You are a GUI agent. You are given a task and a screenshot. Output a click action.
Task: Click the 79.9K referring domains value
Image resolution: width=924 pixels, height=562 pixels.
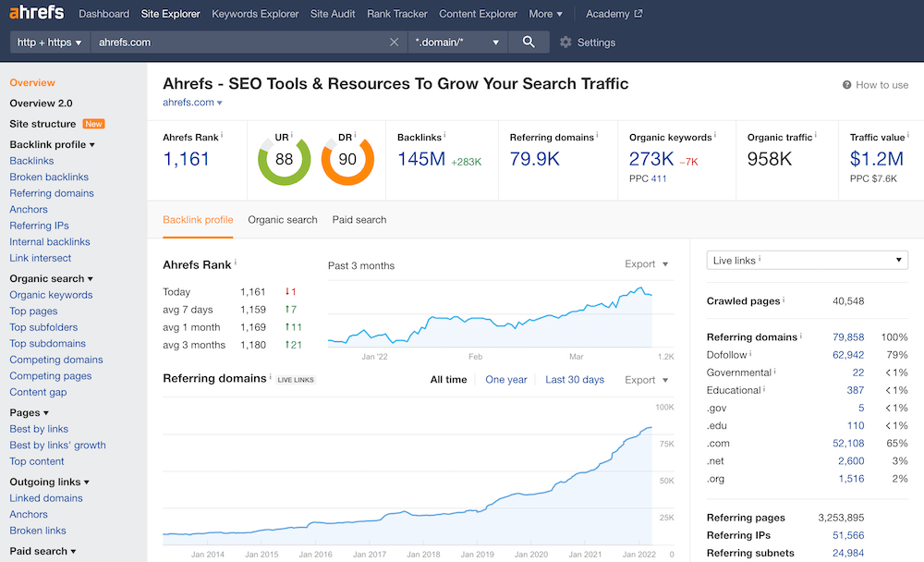coord(534,159)
